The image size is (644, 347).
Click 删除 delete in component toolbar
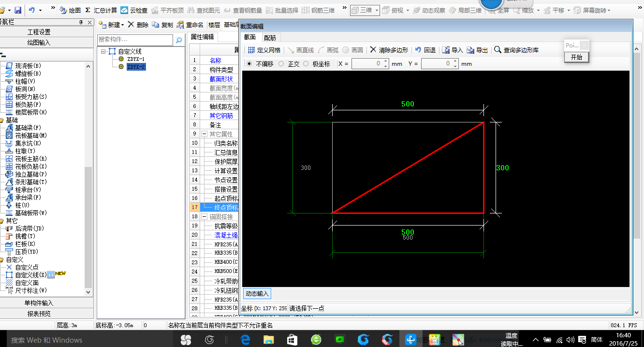(138, 25)
